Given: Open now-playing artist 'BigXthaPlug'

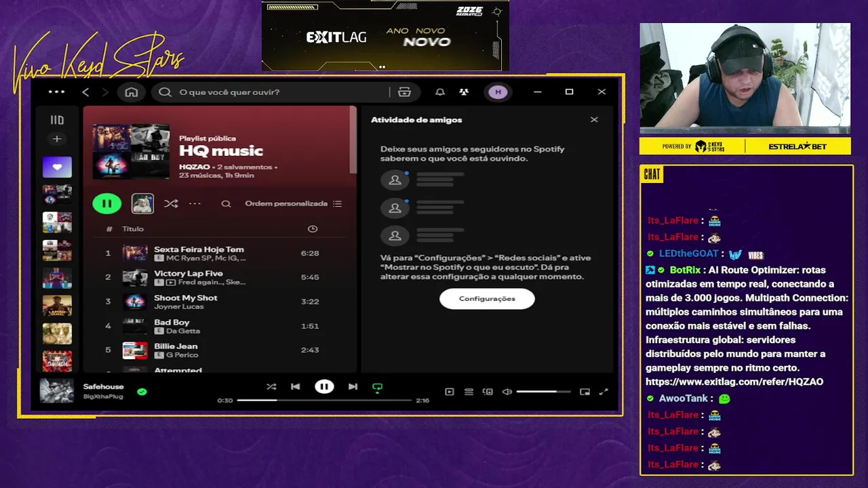Looking at the screenshot, I should point(103,396).
